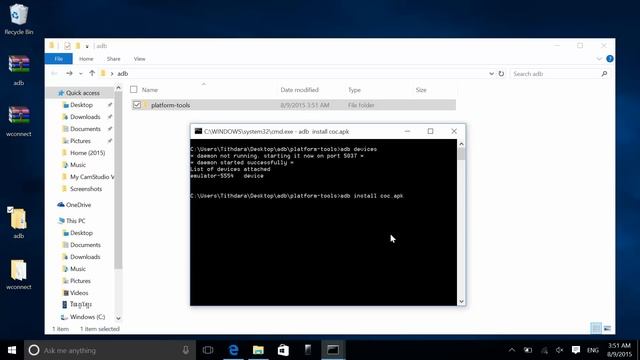The height and width of the screenshot is (360, 640).
Task: Click ENG language indicator in taskbar
Action: click(x=593, y=350)
